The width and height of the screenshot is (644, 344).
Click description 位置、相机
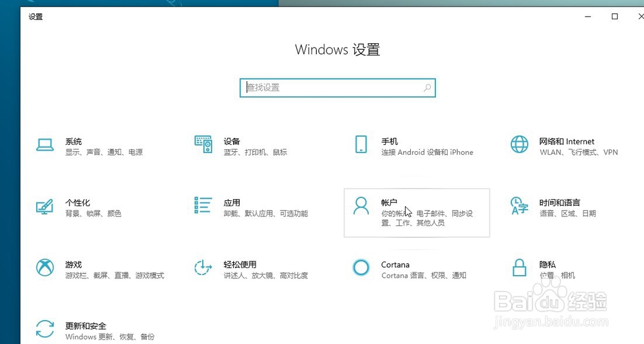point(557,275)
